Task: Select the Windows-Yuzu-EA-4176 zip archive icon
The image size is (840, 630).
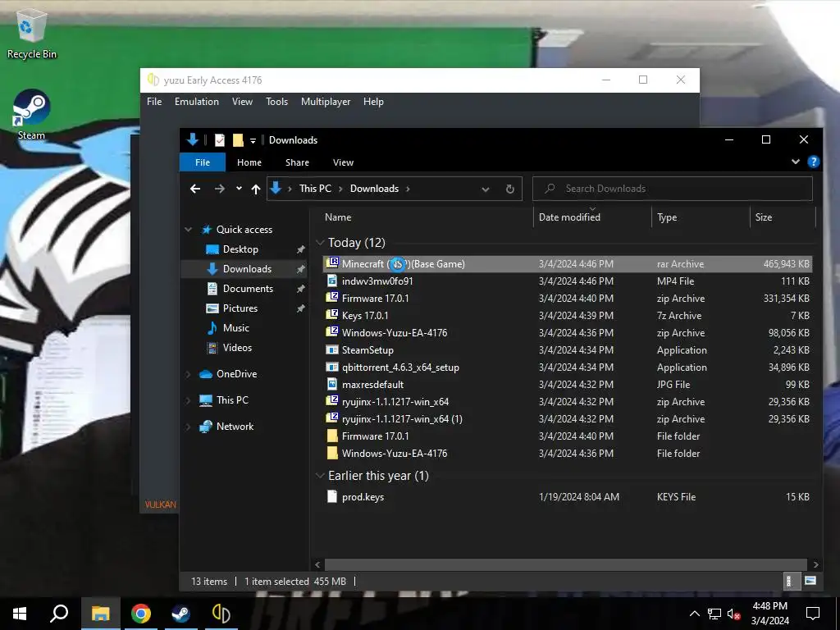Action: 332,332
